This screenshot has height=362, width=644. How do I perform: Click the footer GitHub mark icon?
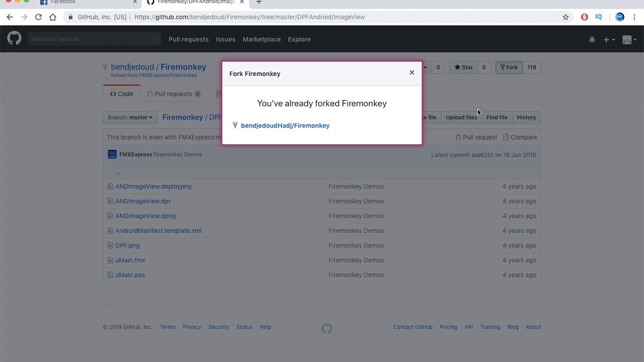pyautogui.click(x=327, y=328)
